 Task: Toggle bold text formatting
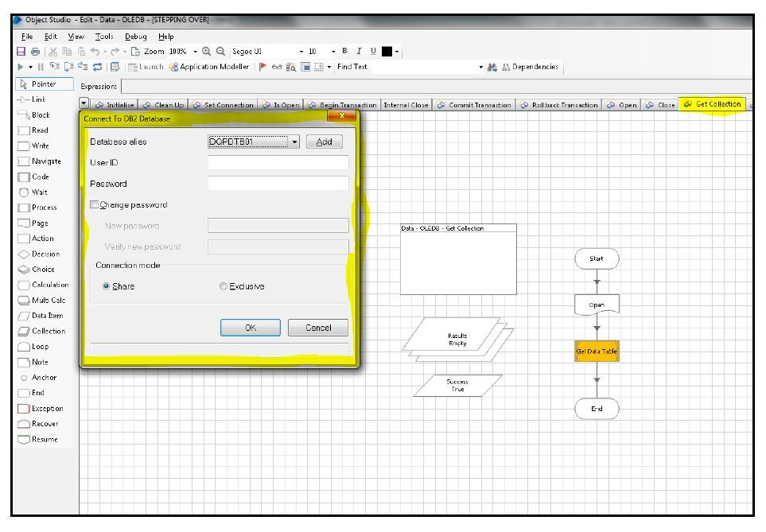coord(345,52)
